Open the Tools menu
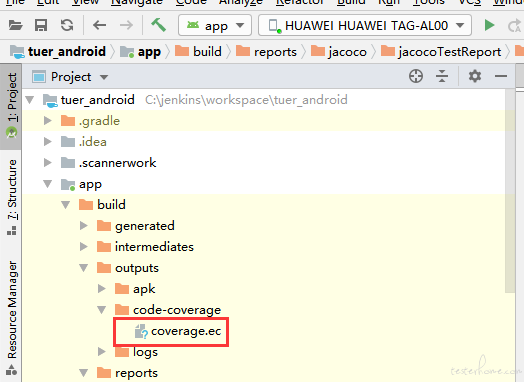The image size is (524, 382). pyautogui.click(x=429, y=2)
